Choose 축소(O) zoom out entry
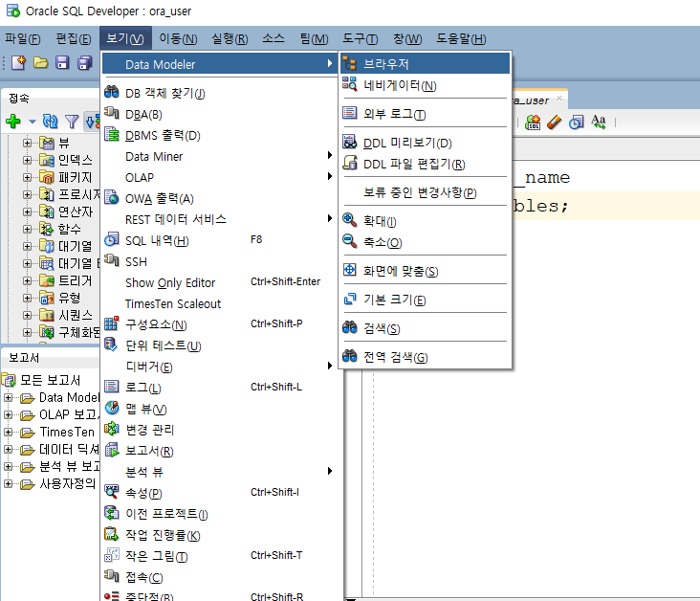This screenshot has height=601, width=700. click(x=425, y=242)
